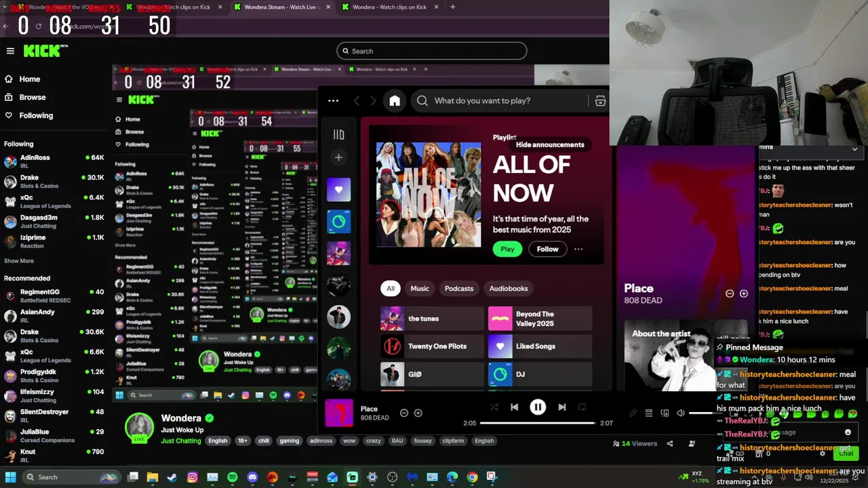Viewport: 868px width, 488px height.
Task: Open Discord from the taskbar
Action: pyautogui.click(x=252, y=477)
